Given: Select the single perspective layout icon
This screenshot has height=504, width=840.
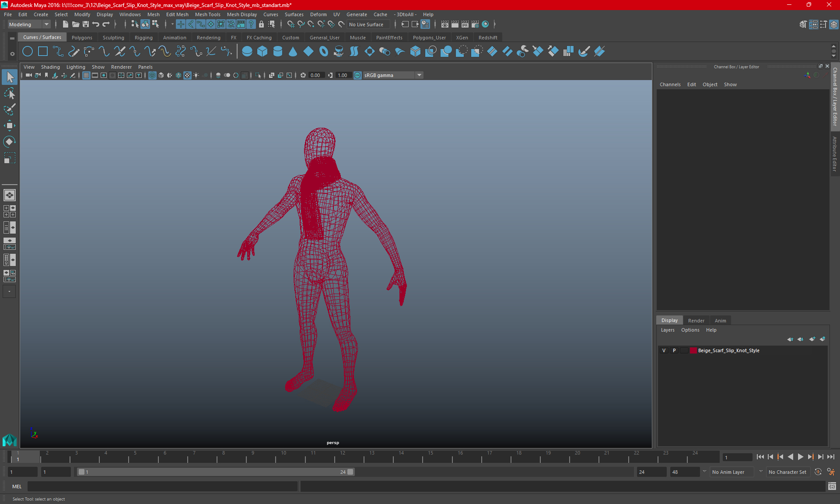Looking at the screenshot, I should 10,195.
